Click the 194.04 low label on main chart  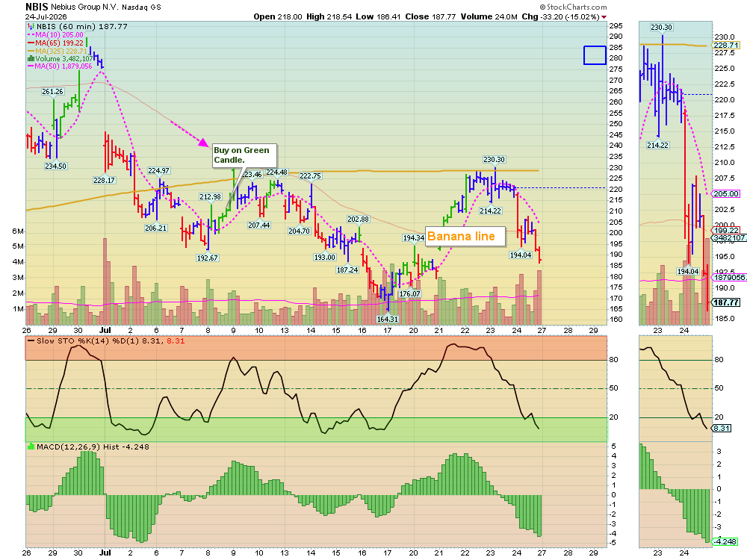(x=520, y=255)
